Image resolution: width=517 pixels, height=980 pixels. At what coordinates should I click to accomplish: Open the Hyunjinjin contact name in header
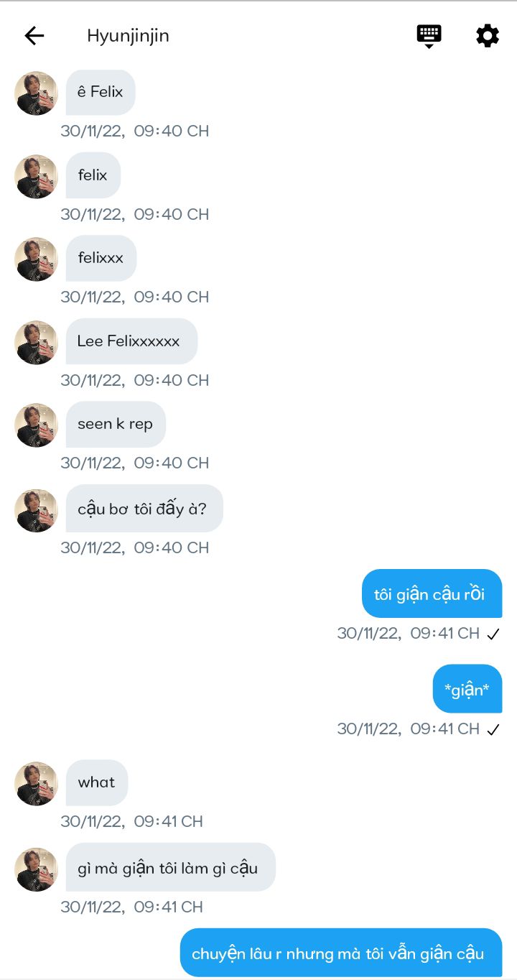coord(128,36)
